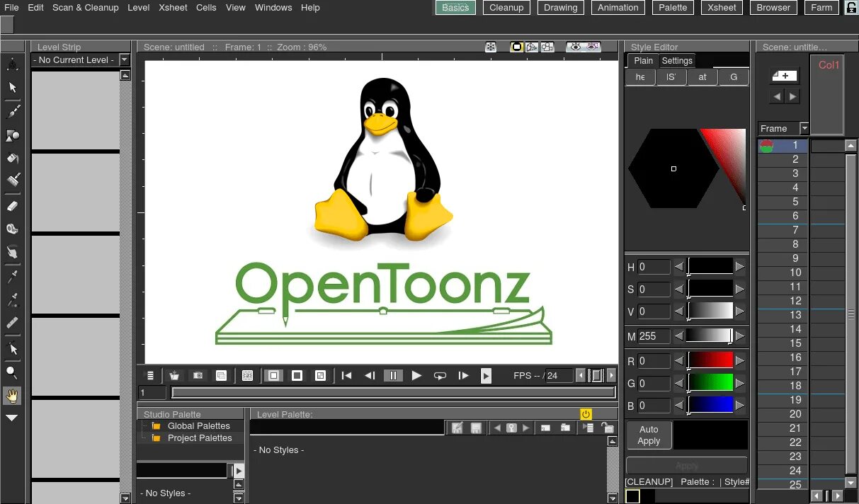Toggle the Preview eye in the viewer toolbar
Viewport: 859px width, 504px height.
(x=575, y=47)
